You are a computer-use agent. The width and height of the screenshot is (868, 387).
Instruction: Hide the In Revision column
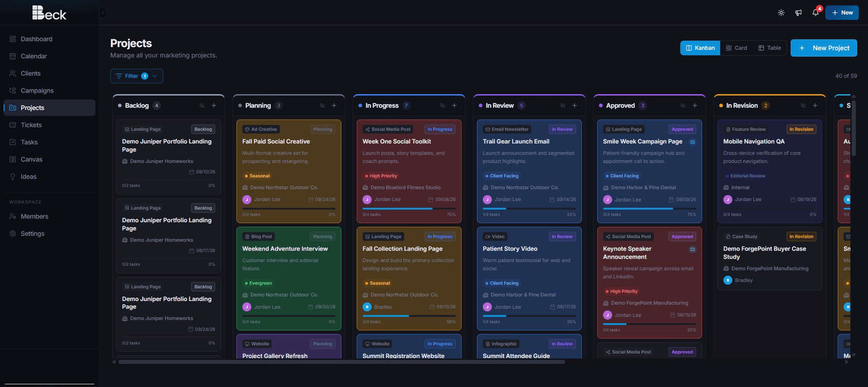(803, 105)
